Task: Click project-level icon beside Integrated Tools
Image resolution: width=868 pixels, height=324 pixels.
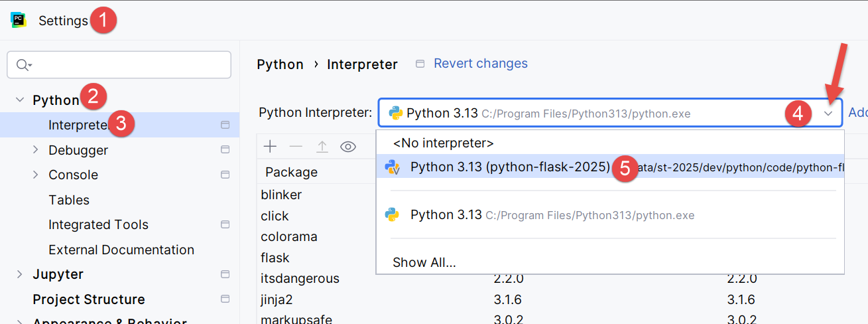Action: point(225,224)
